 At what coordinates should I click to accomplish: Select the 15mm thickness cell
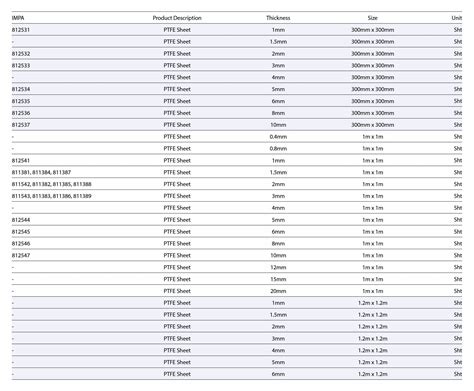coord(278,279)
